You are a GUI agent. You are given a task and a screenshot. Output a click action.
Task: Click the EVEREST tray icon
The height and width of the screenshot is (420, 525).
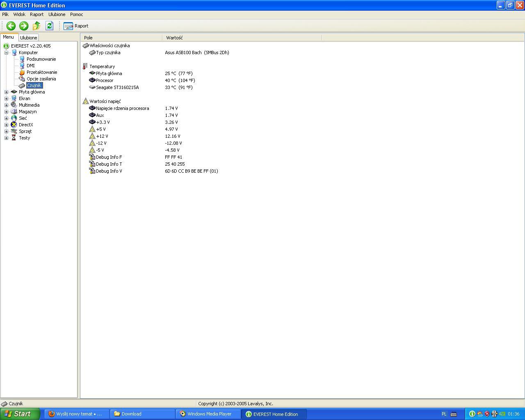(472, 414)
